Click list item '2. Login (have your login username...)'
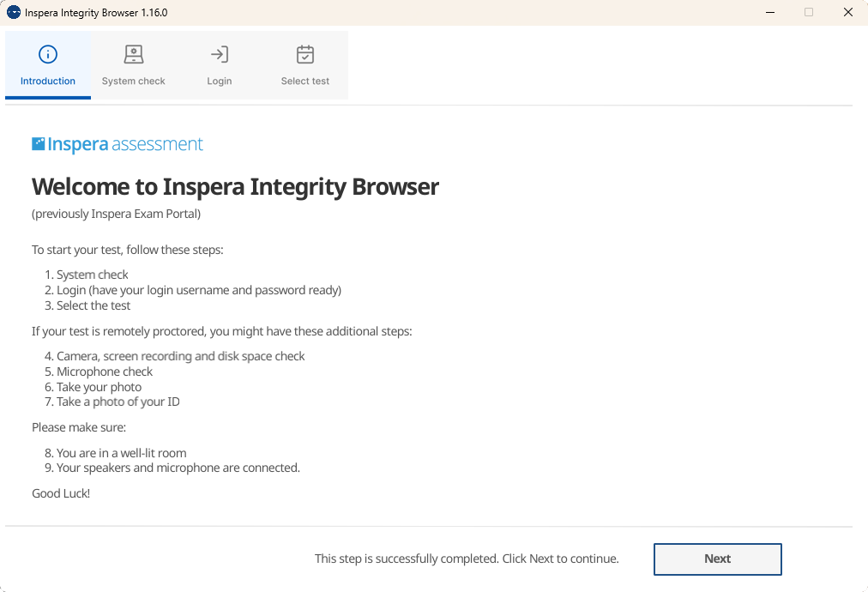Viewport: 868px width, 592px height. [x=193, y=290]
